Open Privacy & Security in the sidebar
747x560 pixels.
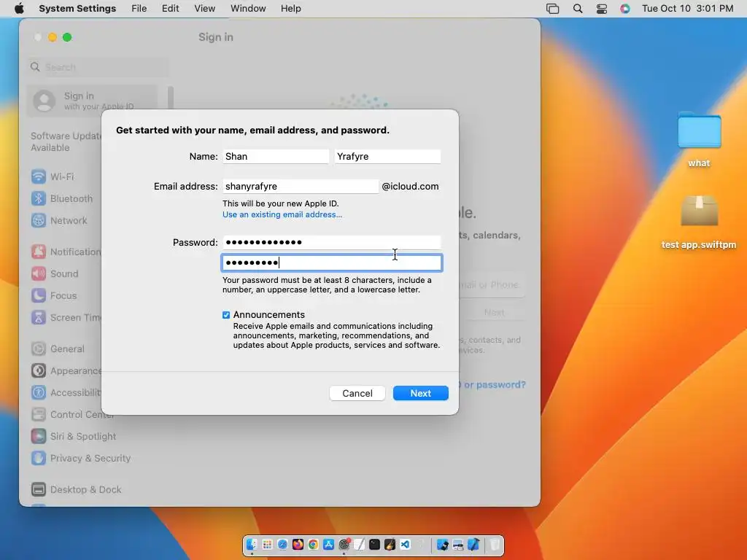point(80,458)
